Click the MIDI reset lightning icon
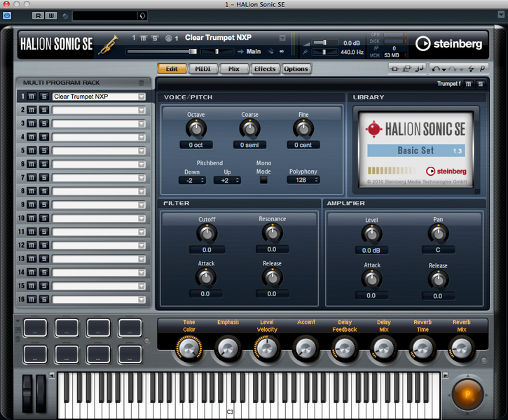Image resolution: width=508 pixels, height=420 pixels. click(470, 69)
